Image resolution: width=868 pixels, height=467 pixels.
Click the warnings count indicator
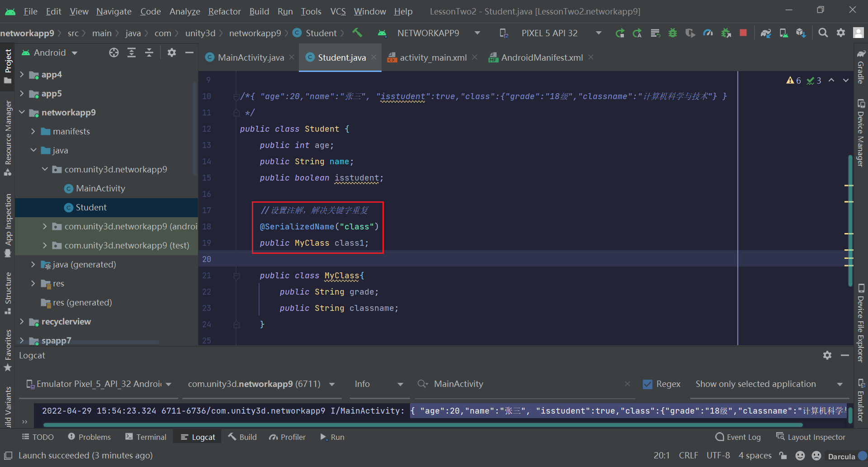click(x=794, y=81)
